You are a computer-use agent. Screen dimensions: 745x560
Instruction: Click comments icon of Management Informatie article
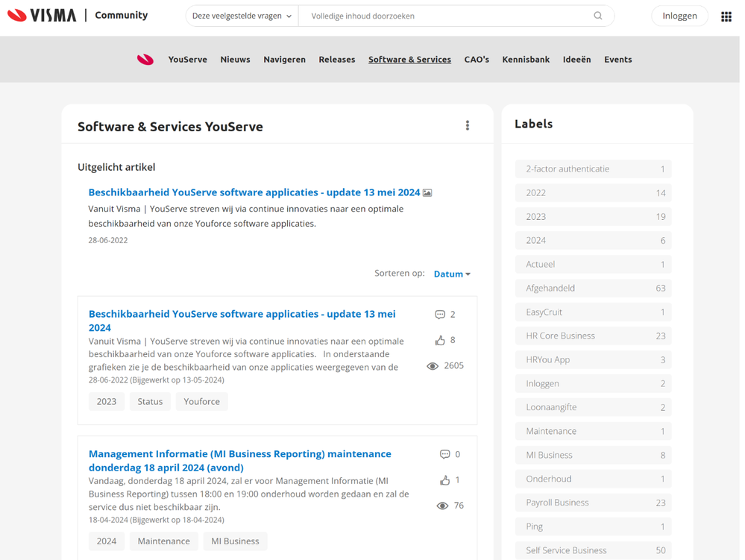tap(444, 454)
